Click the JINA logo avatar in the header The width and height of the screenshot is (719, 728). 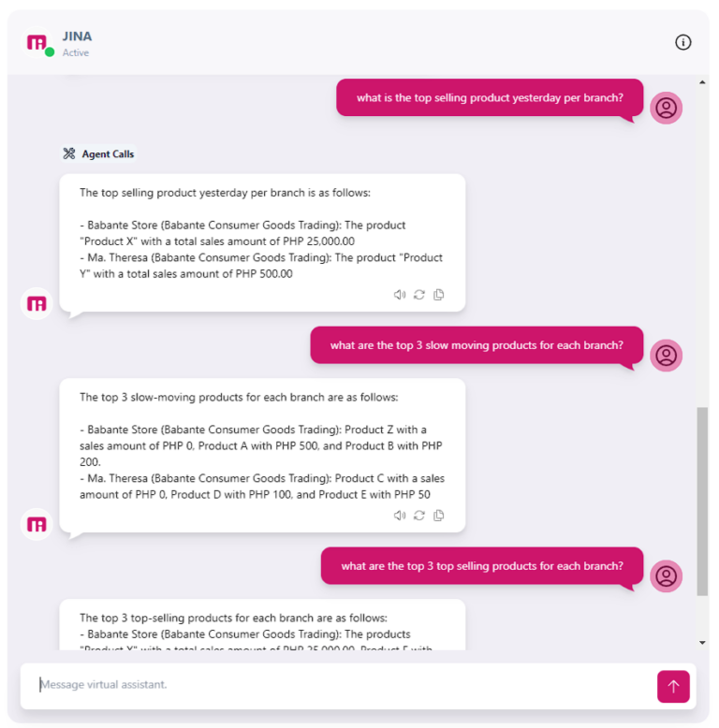point(37,43)
